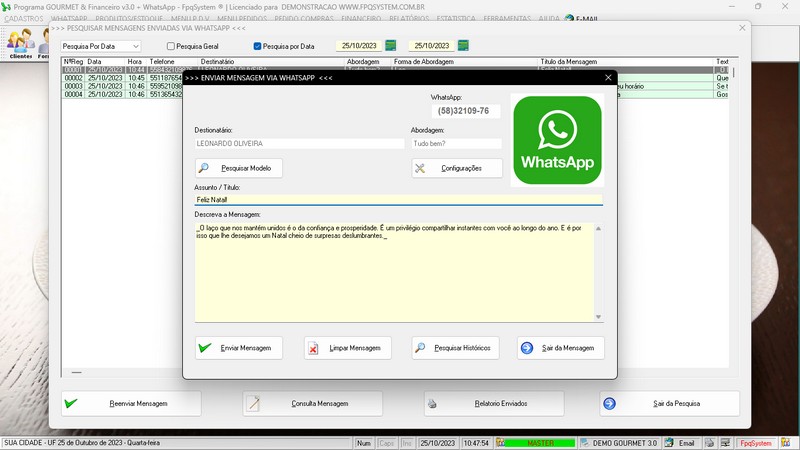Click the first date field 25/10/2023

(x=359, y=46)
